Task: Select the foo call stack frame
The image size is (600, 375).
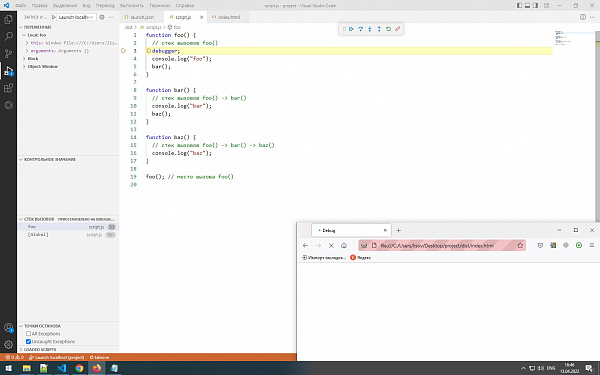Action: click(69, 227)
